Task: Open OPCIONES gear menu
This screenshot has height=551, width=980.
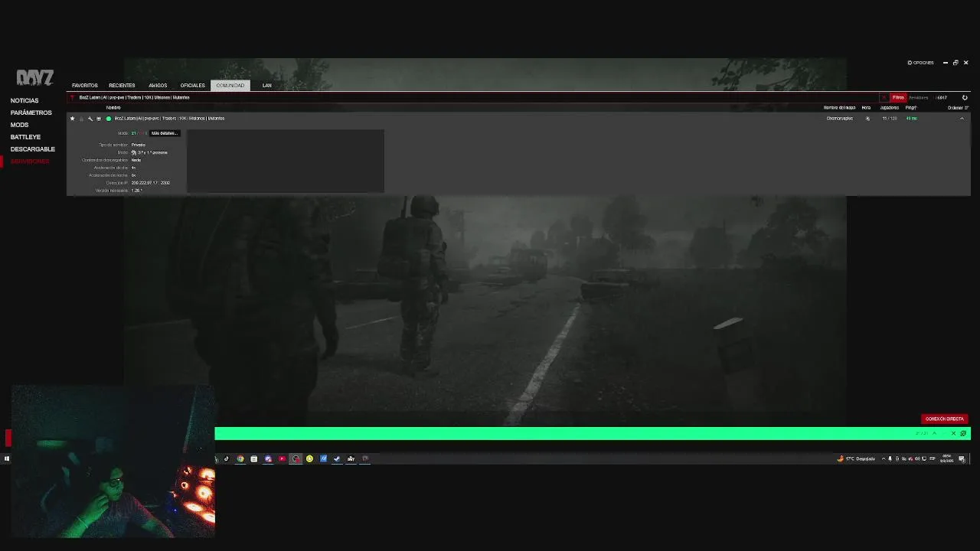Action: coord(920,63)
